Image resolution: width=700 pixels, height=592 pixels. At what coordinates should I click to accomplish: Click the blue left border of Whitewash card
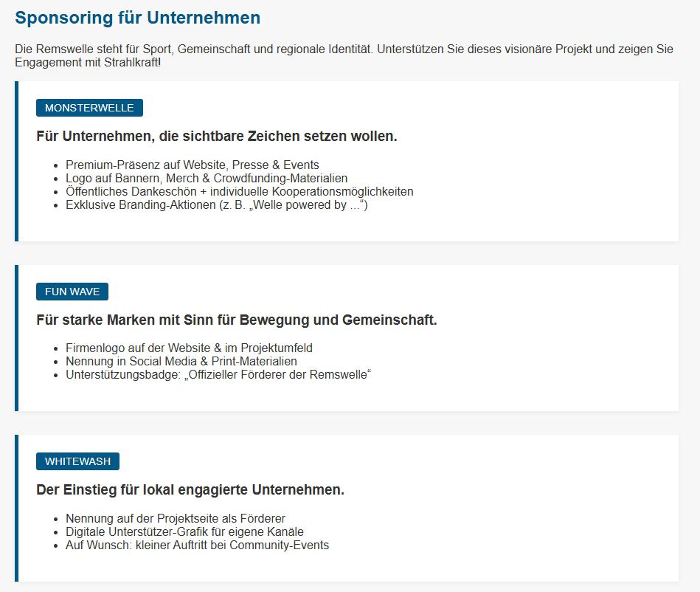tap(16, 508)
